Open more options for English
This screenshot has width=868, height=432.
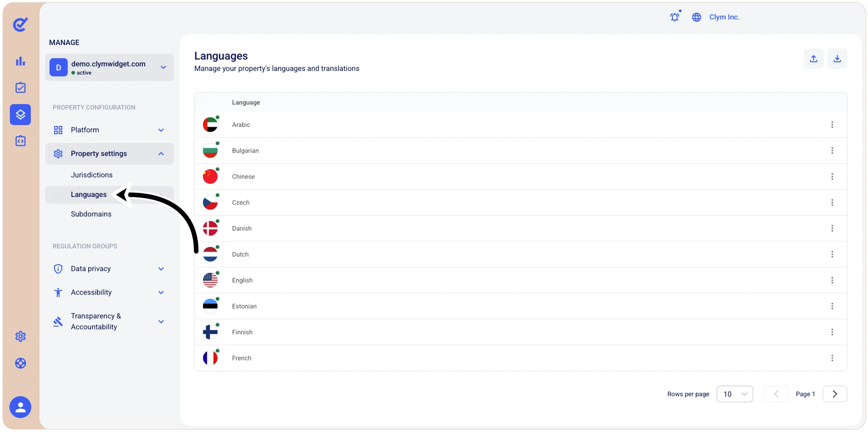832,280
